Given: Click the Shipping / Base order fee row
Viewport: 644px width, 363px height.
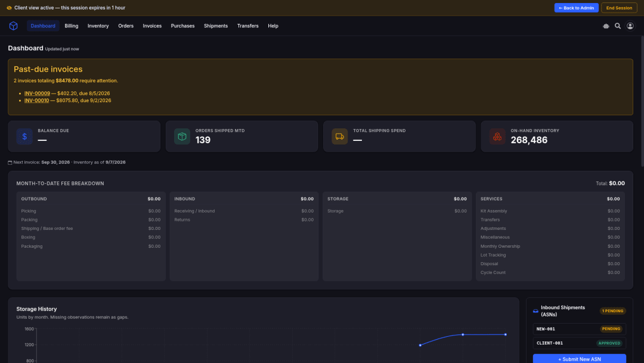Looking at the screenshot, I should 91,229.
